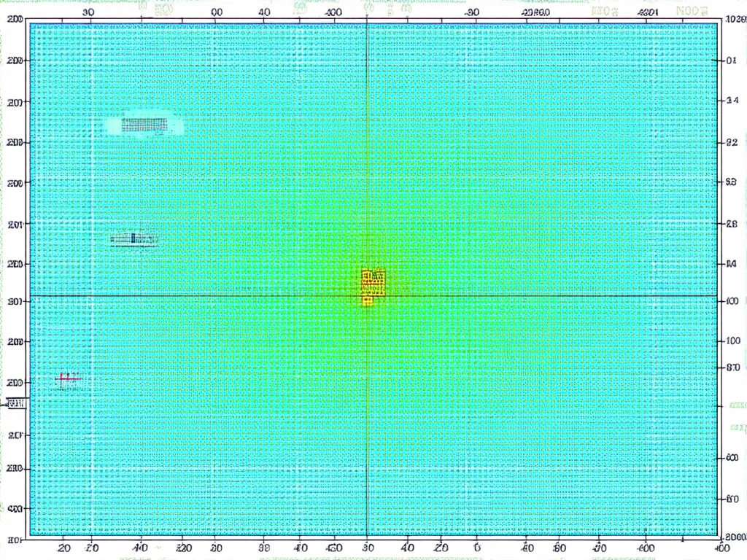Select the red cross marker at lower left
The width and height of the screenshot is (747, 560).
[68, 378]
